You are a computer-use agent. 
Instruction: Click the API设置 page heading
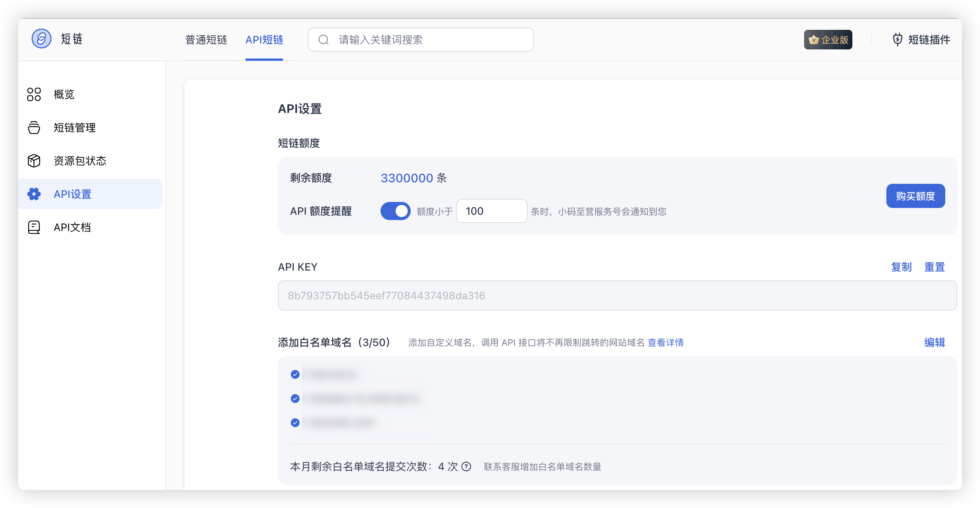300,109
